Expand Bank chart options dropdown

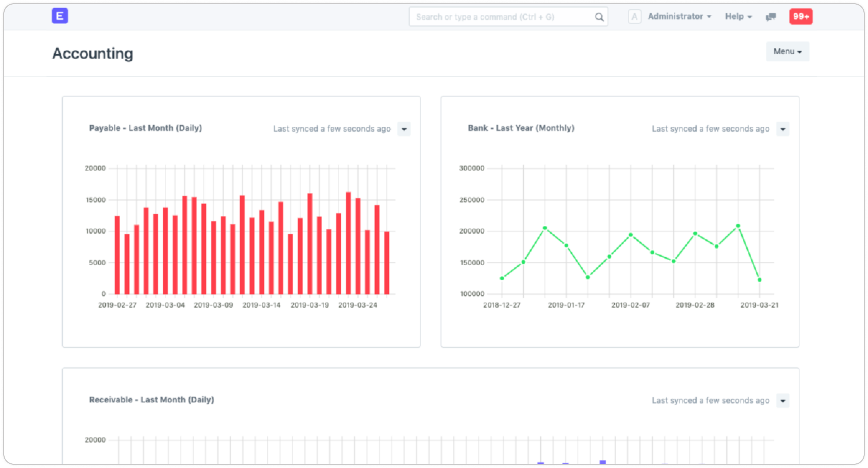click(783, 129)
